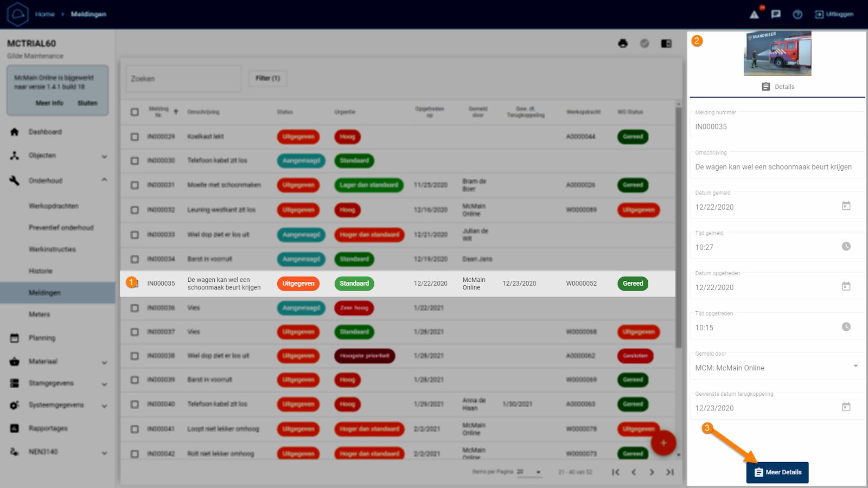Switch to the Details tab

point(777,87)
